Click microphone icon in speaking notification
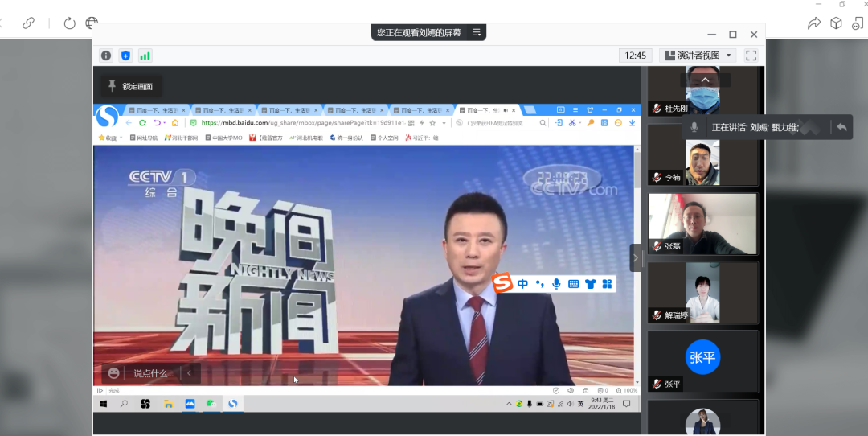The image size is (868, 436). pos(694,127)
